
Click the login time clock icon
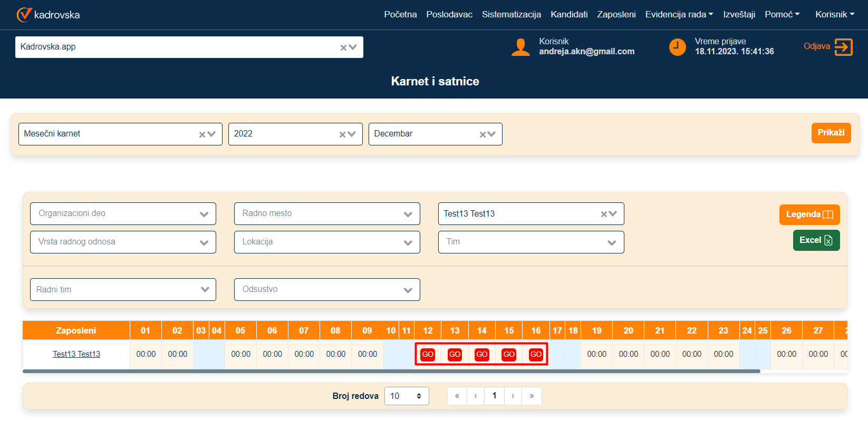[677, 47]
